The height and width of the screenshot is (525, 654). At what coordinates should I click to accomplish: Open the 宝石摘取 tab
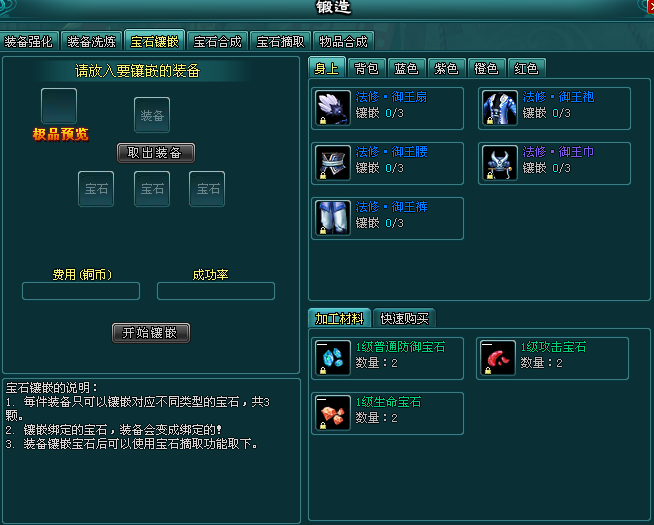(x=280, y=41)
